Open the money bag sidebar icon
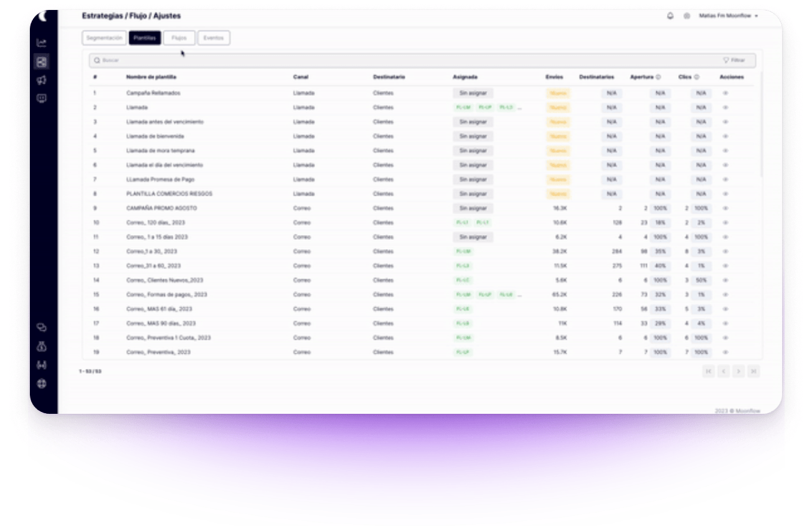The width and height of the screenshot is (812, 526). pos(42,347)
